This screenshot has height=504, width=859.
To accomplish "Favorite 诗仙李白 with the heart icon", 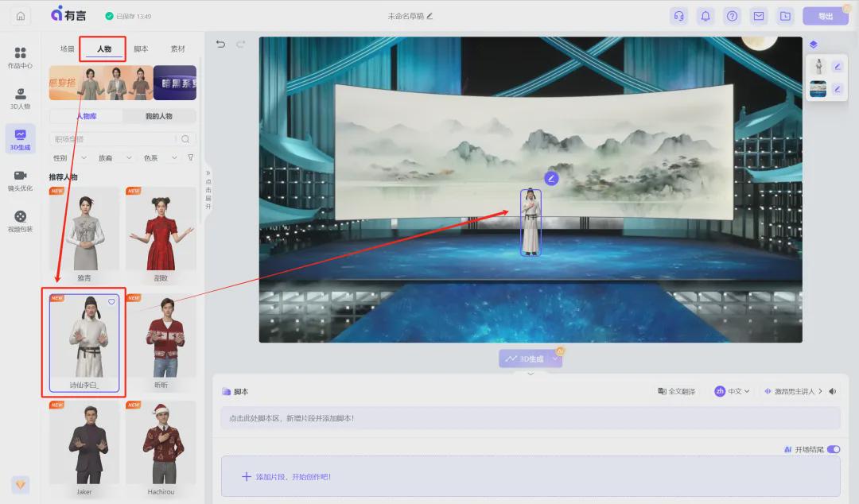I will tap(111, 302).
